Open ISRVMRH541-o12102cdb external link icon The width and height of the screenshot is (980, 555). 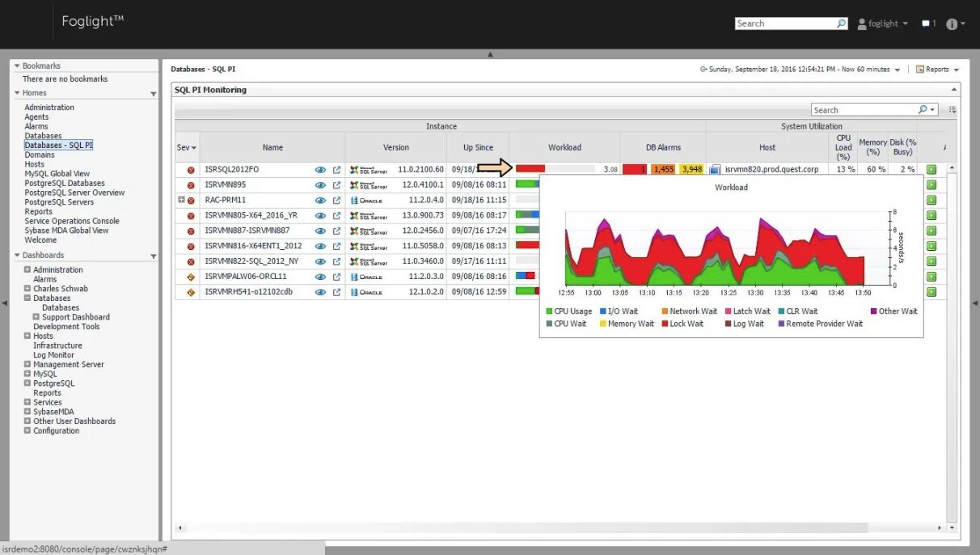(x=336, y=292)
